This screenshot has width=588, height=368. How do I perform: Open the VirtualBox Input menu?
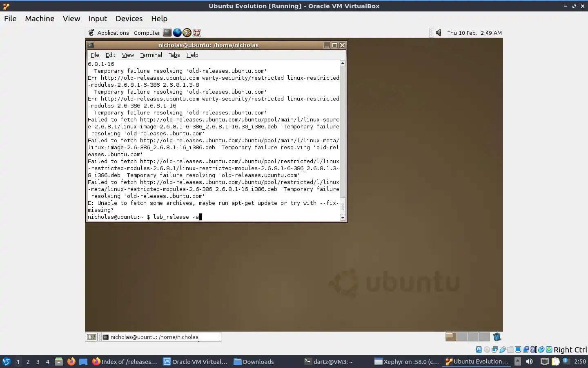(98, 18)
